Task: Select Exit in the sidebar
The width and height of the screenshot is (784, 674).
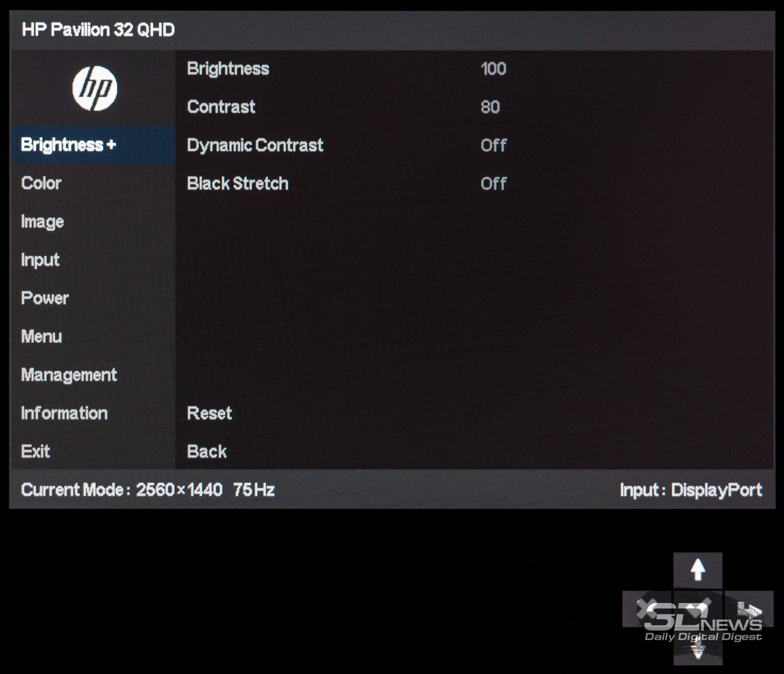Action: pyautogui.click(x=93, y=451)
